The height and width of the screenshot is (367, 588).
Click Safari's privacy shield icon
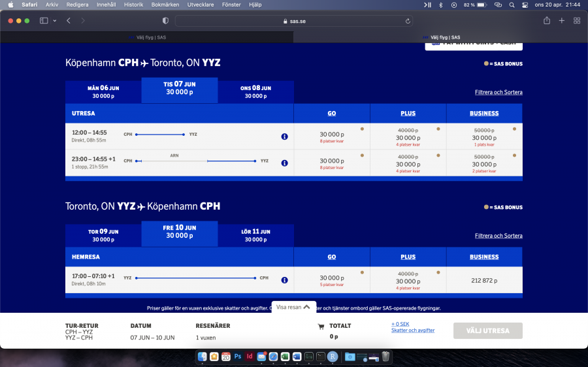click(x=165, y=21)
